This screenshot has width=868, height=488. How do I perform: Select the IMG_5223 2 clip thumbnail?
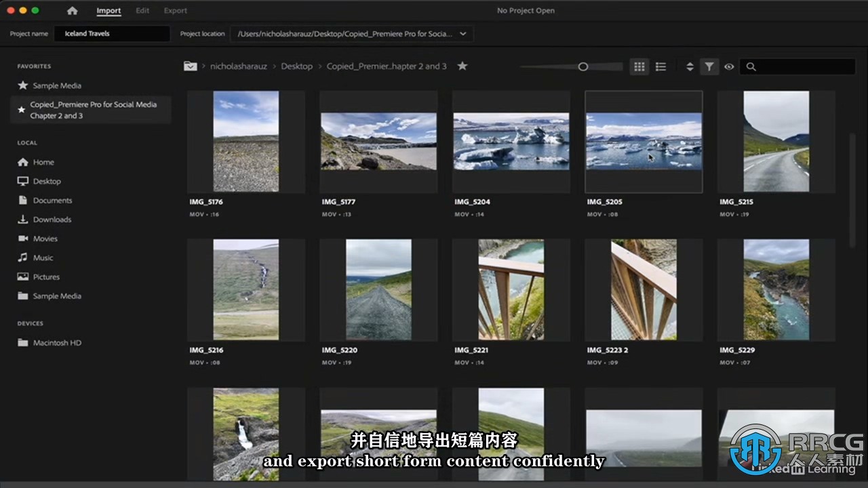pos(644,289)
